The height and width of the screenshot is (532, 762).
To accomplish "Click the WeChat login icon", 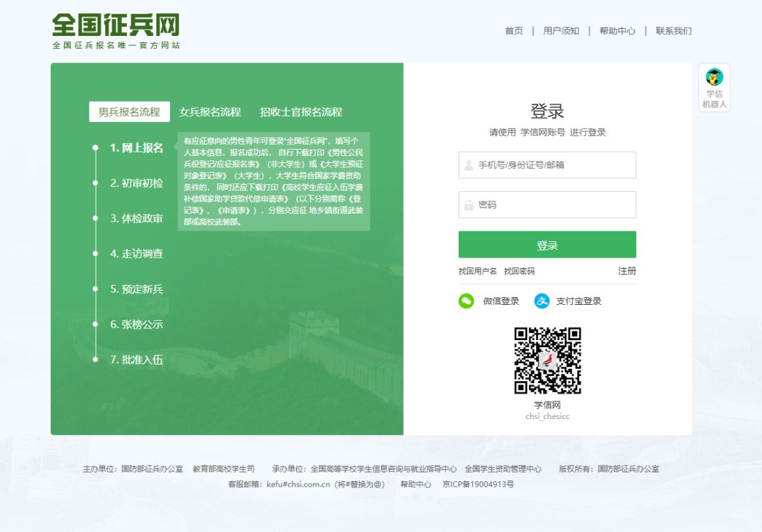I will point(466,301).
